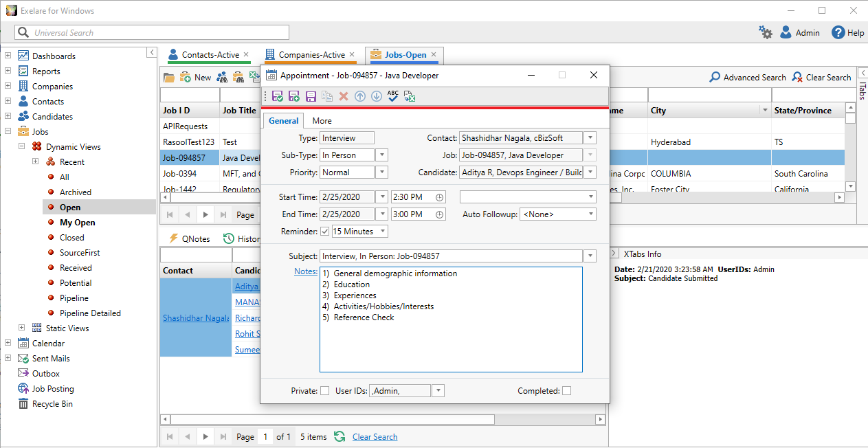Open Advanced Search

(748, 78)
